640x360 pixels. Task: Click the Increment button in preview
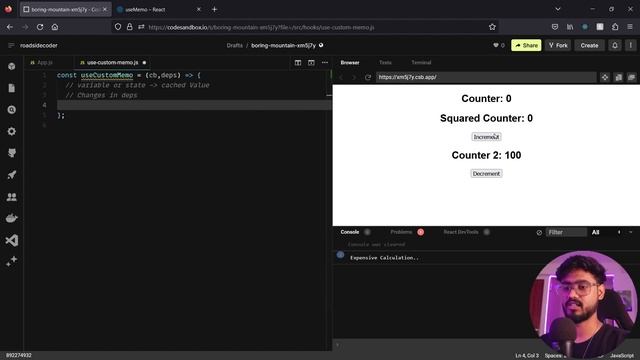click(486, 137)
